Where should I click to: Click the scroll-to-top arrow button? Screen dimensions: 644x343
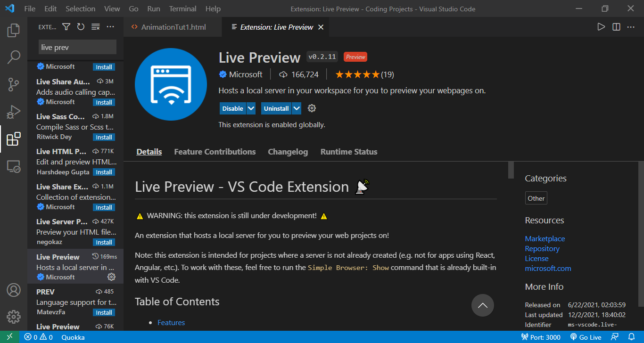pyautogui.click(x=483, y=305)
